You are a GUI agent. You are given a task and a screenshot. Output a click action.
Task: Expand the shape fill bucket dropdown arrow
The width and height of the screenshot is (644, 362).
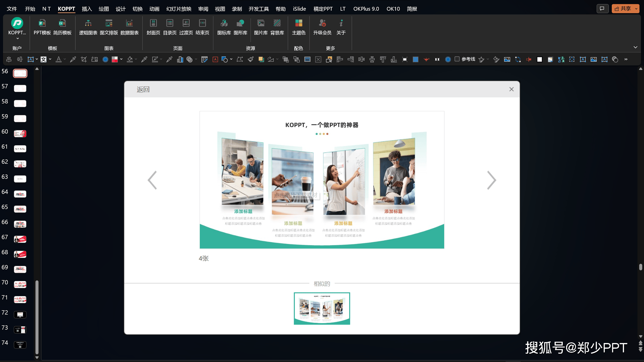coord(136,59)
